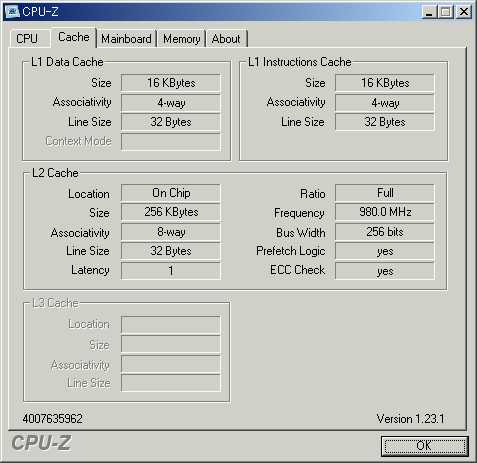Click the CPU-Z title bar icon
This screenshot has height=463, width=477.
13,11
